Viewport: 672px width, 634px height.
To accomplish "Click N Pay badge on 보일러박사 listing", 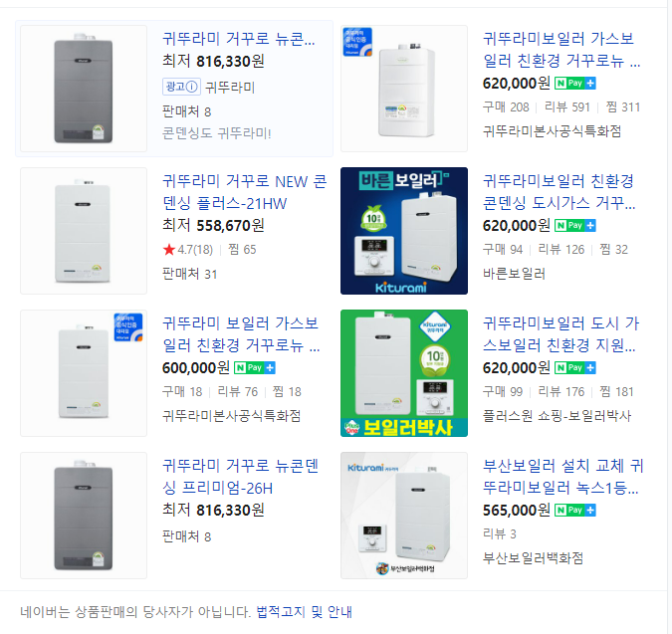I will click(575, 367).
